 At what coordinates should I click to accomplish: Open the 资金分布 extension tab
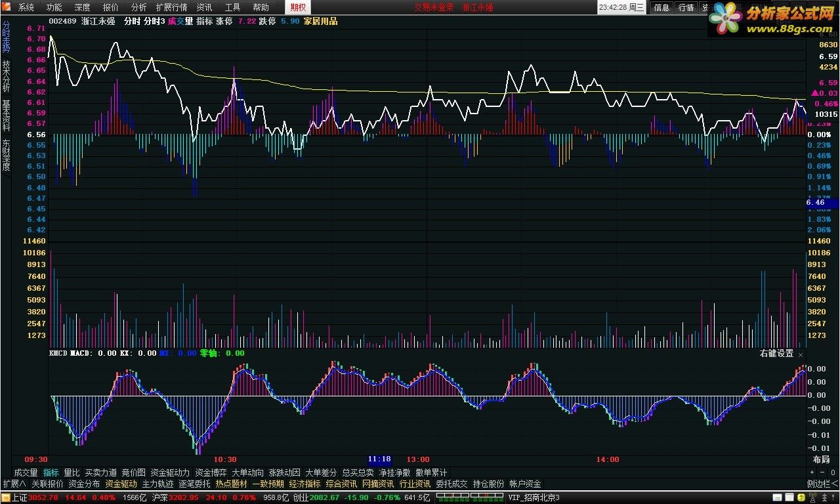[84, 484]
